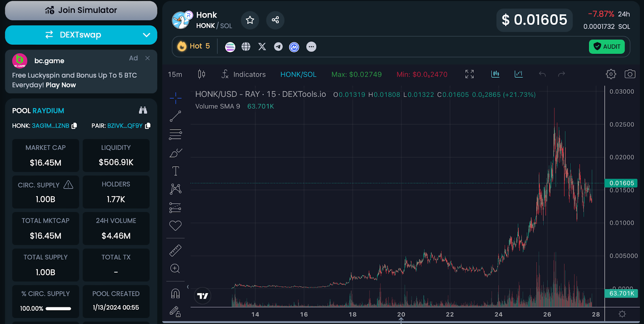644x324 pixels.
Task: Click the Holders 1.77K card
Action: (116, 192)
